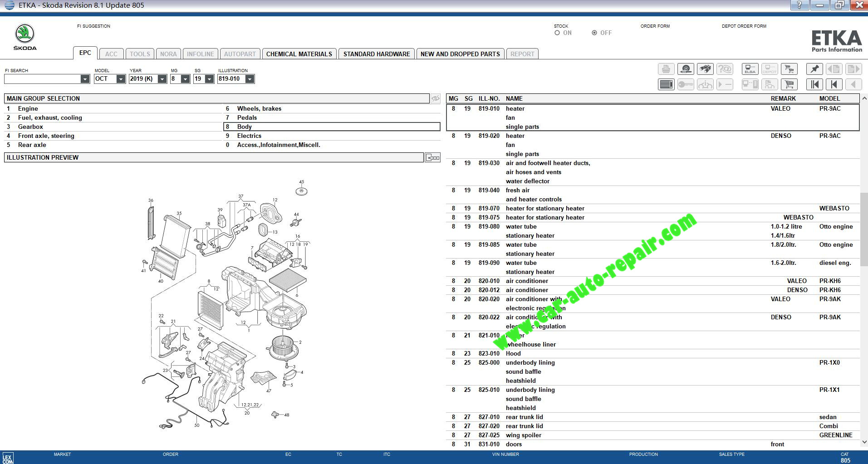Screen dimensions: 868x464
Task: Click the computer-to-server transfer icon
Action: pos(750,84)
